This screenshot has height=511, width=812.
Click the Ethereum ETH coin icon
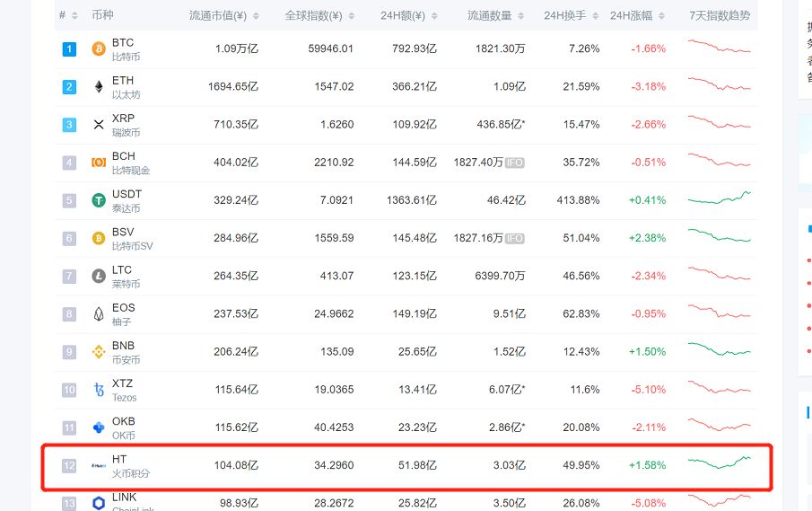pyautogui.click(x=99, y=87)
